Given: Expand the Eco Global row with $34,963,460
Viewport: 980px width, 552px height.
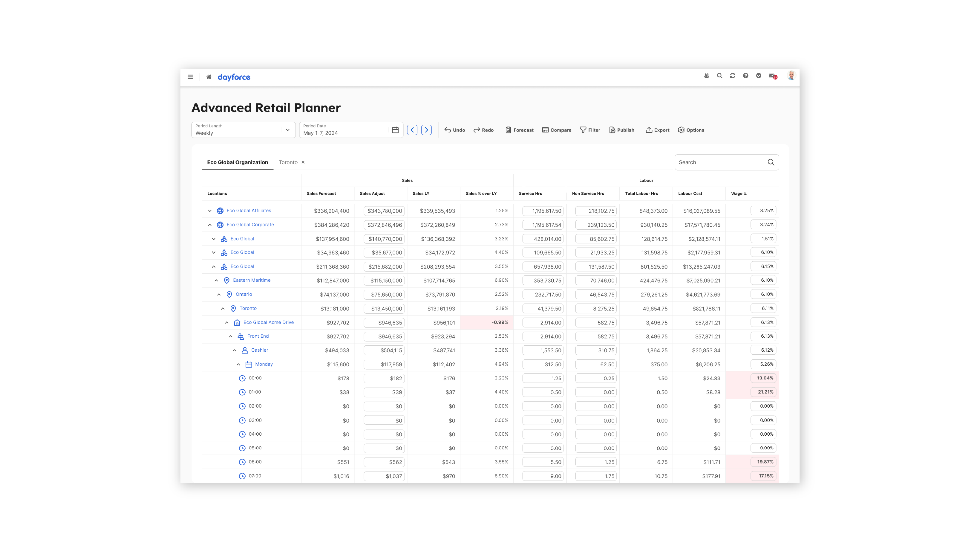Looking at the screenshot, I should (213, 252).
